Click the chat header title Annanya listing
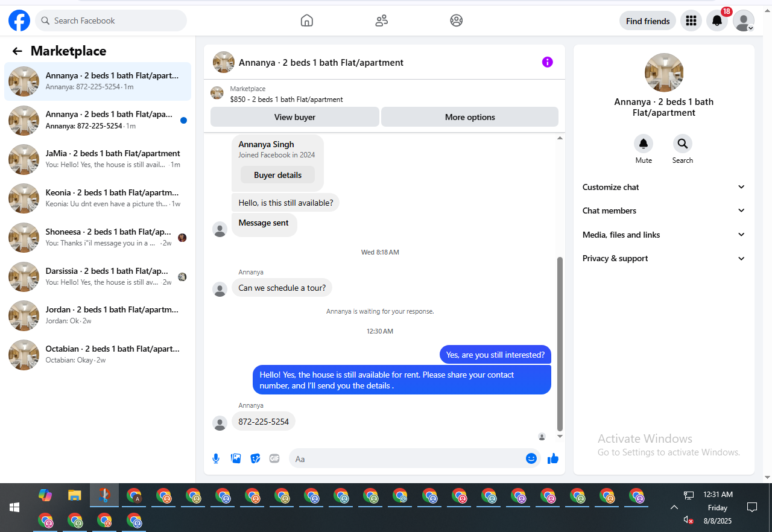The width and height of the screenshot is (772, 532). (321, 62)
